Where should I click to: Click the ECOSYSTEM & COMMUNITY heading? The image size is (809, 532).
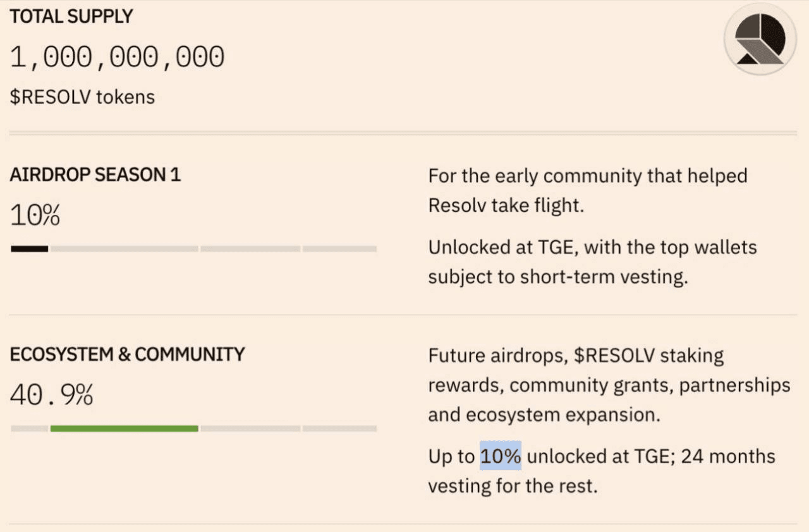point(127,354)
